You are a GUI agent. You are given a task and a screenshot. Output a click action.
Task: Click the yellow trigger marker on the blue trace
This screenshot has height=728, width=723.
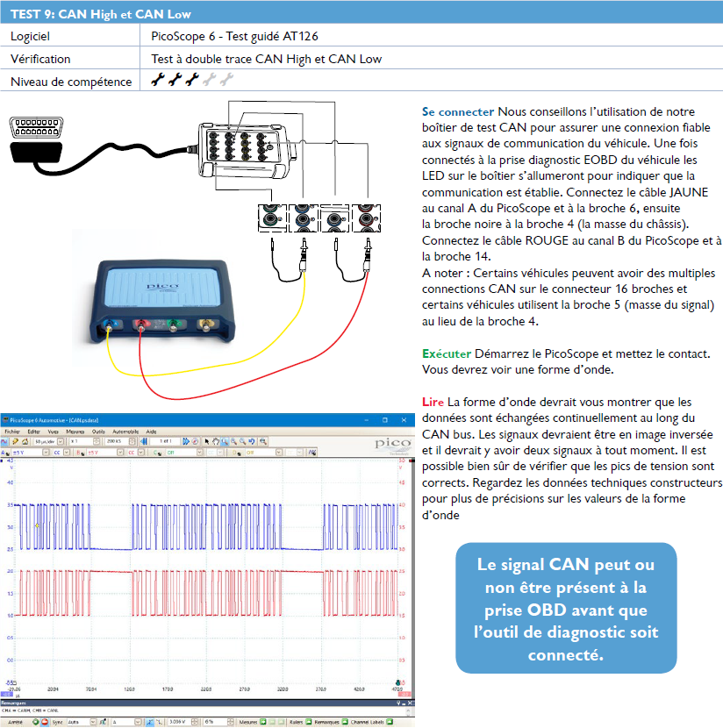[37, 525]
